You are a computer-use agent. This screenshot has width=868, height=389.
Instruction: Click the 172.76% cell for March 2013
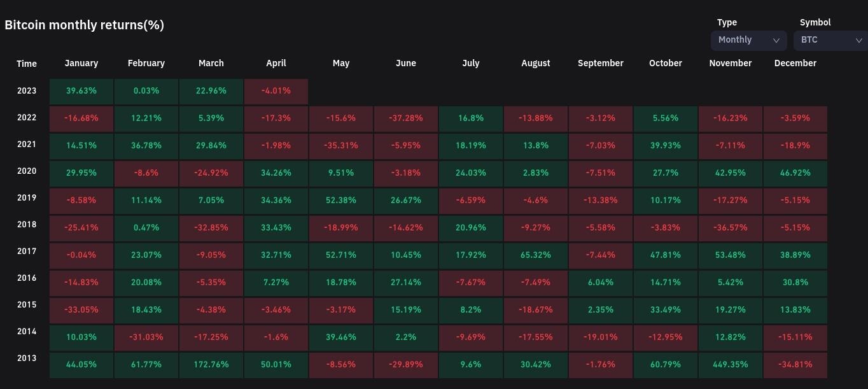tap(211, 365)
